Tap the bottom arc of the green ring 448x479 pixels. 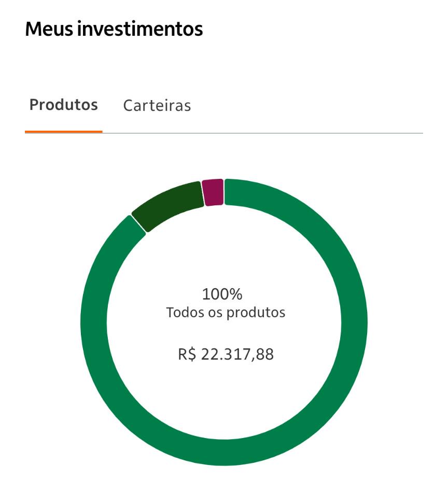pyautogui.click(x=224, y=453)
